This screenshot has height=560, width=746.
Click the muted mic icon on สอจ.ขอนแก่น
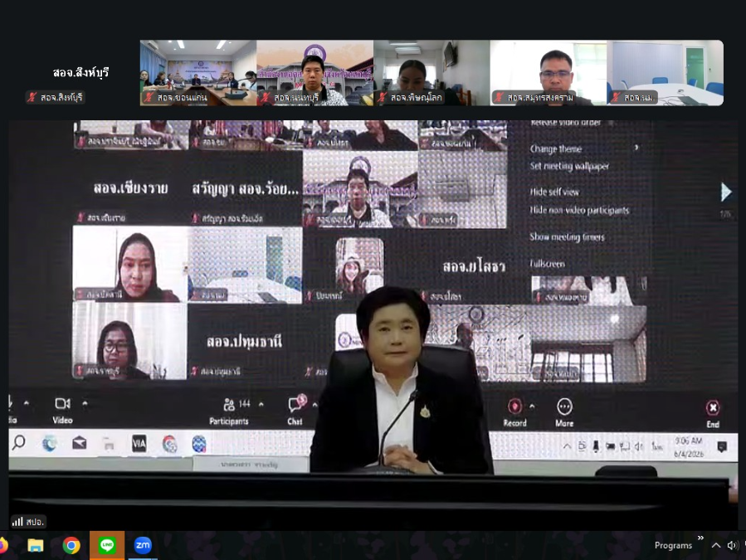pyautogui.click(x=149, y=98)
